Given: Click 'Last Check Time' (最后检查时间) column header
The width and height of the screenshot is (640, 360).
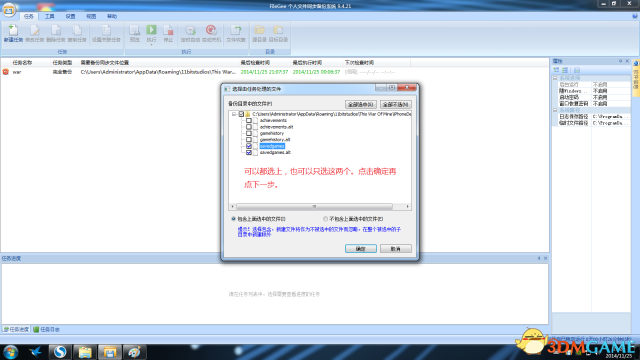Looking at the screenshot, I should [x=255, y=62].
